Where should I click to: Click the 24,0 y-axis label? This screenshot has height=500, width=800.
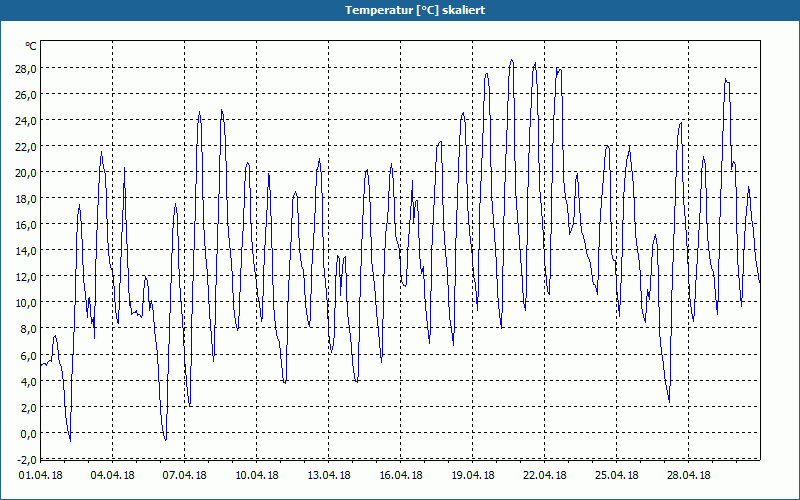pyautogui.click(x=26, y=121)
